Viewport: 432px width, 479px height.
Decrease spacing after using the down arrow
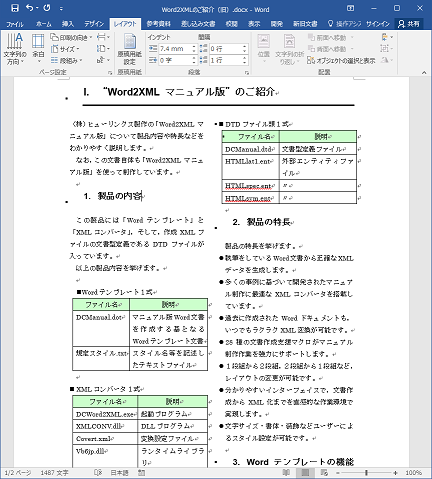245,62
